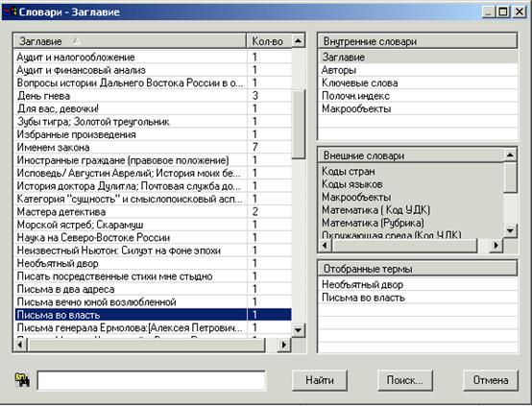Click the Внешние словари panel header

411,155
